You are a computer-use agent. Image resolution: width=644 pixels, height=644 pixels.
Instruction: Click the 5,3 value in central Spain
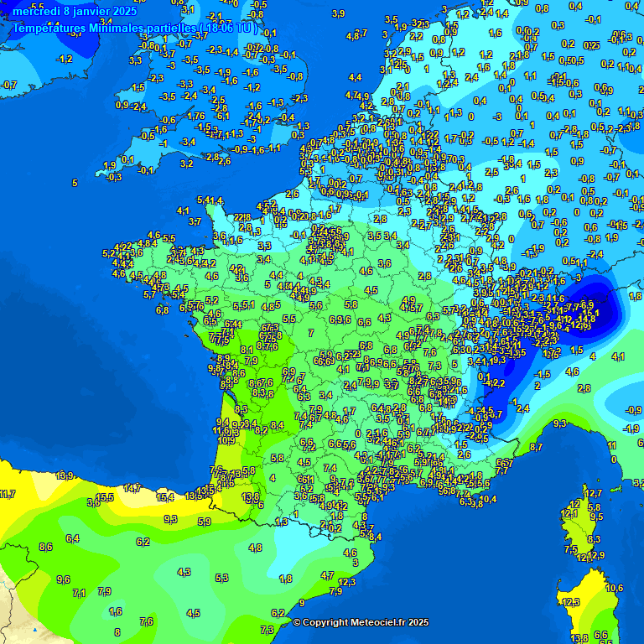221,578
